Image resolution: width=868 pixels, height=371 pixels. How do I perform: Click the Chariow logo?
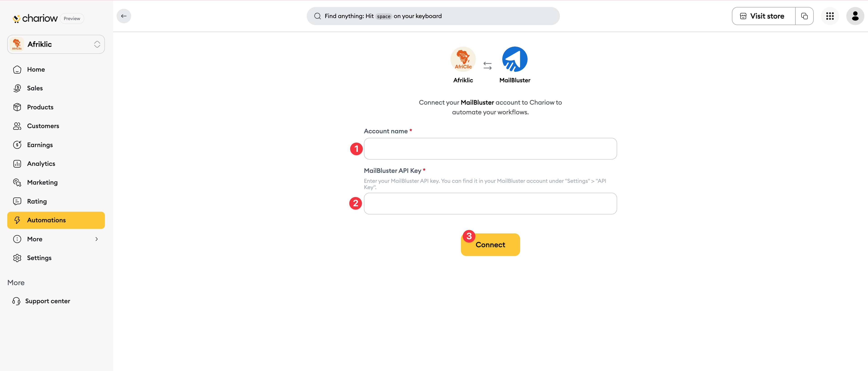35,18
